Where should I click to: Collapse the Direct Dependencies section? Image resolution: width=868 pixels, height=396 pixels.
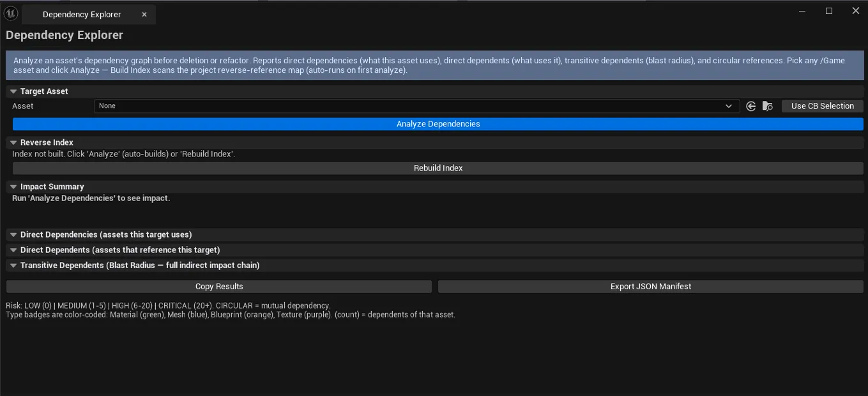click(x=13, y=234)
